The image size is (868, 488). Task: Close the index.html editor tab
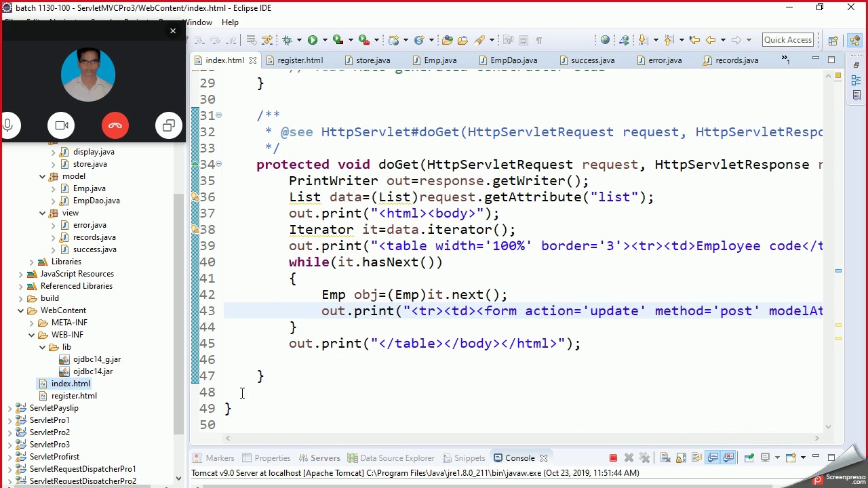(x=253, y=60)
